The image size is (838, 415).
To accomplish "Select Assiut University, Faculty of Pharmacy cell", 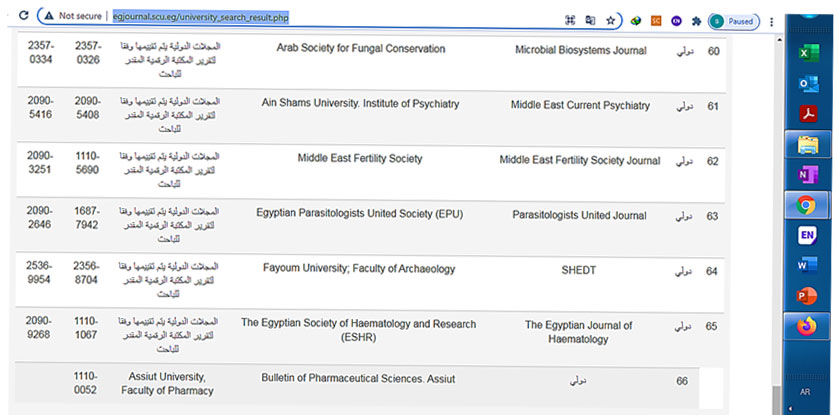I will [167, 383].
